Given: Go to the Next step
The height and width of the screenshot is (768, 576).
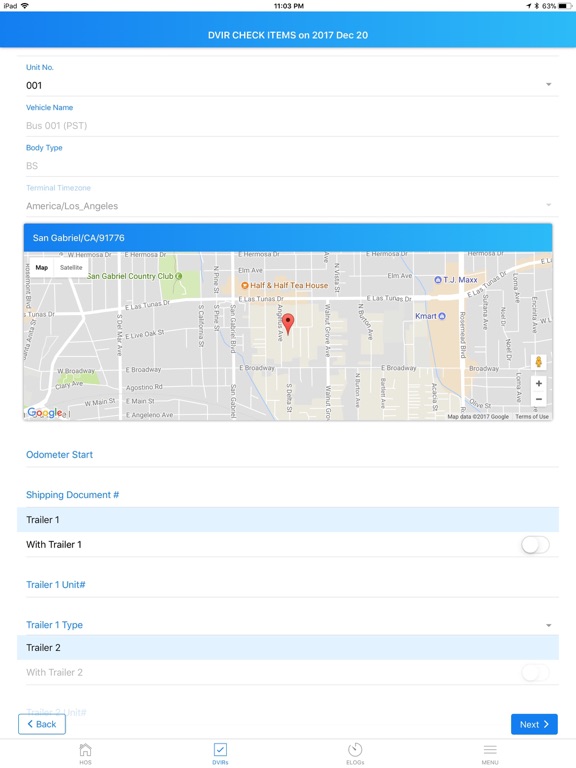Looking at the screenshot, I should (x=534, y=724).
